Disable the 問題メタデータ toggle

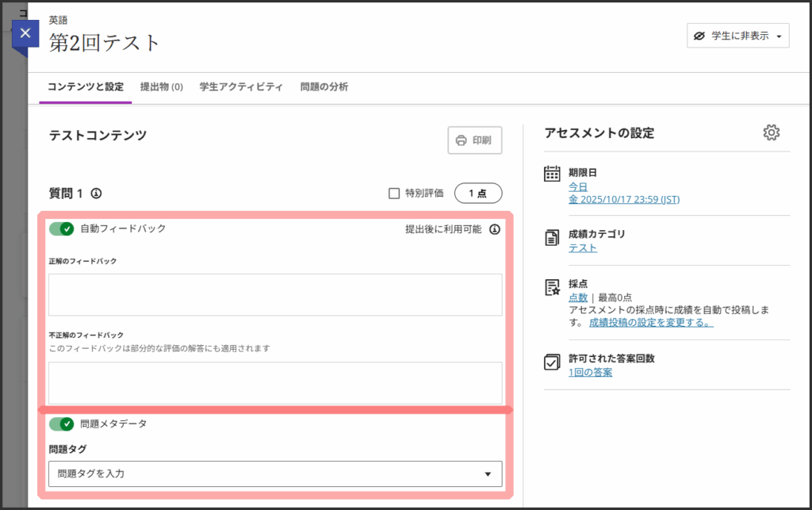click(61, 424)
